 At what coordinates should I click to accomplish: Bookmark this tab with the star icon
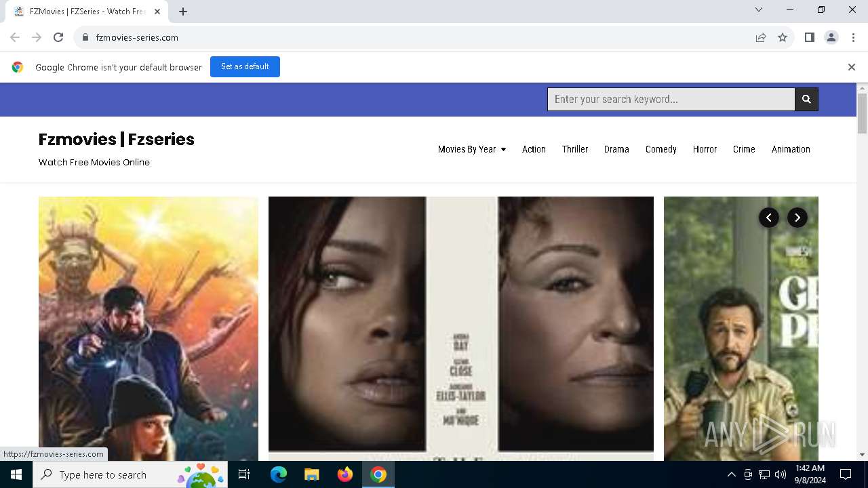coord(783,37)
